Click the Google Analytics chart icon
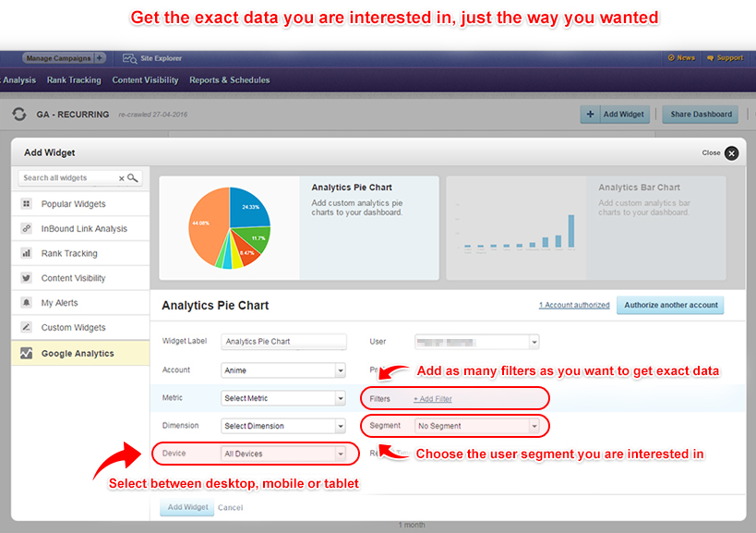This screenshot has width=756, height=533. [27, 353]
